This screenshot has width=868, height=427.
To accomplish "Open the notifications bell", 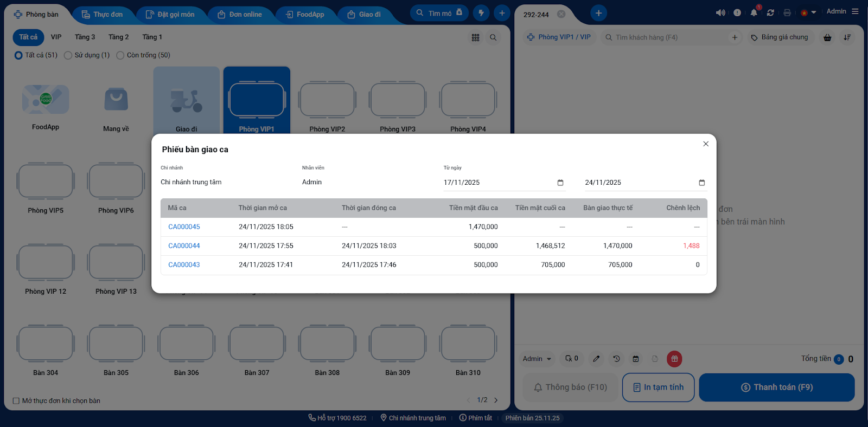I will (754, 12).
